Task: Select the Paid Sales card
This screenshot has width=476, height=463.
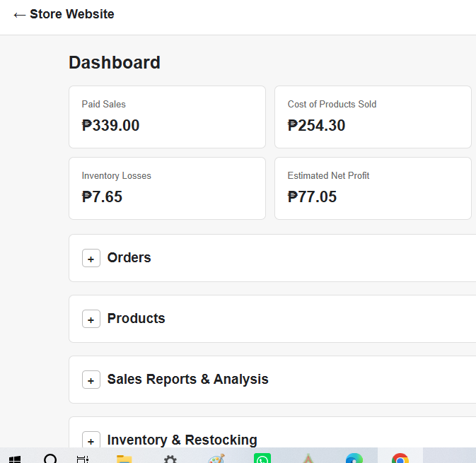Action: click(167, 117)
